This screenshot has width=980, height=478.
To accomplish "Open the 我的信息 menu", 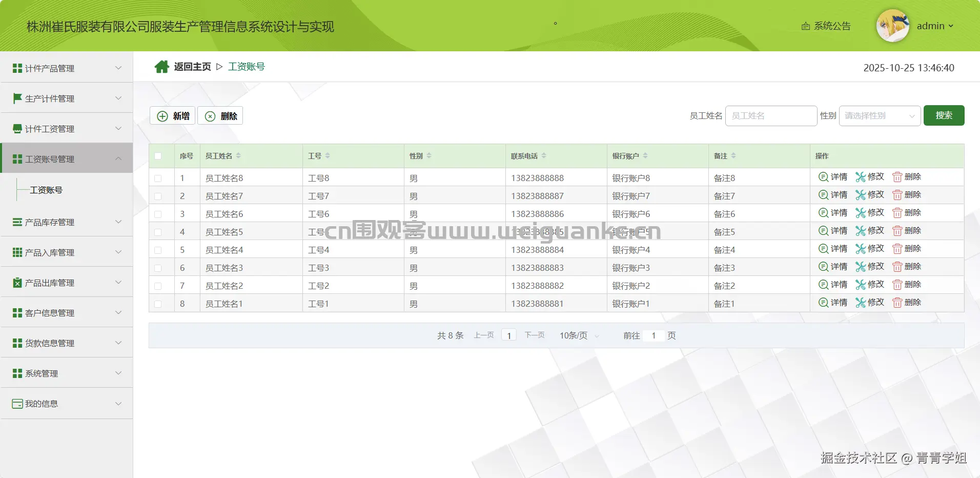I will pyautogui.click(x=67, y=403).
